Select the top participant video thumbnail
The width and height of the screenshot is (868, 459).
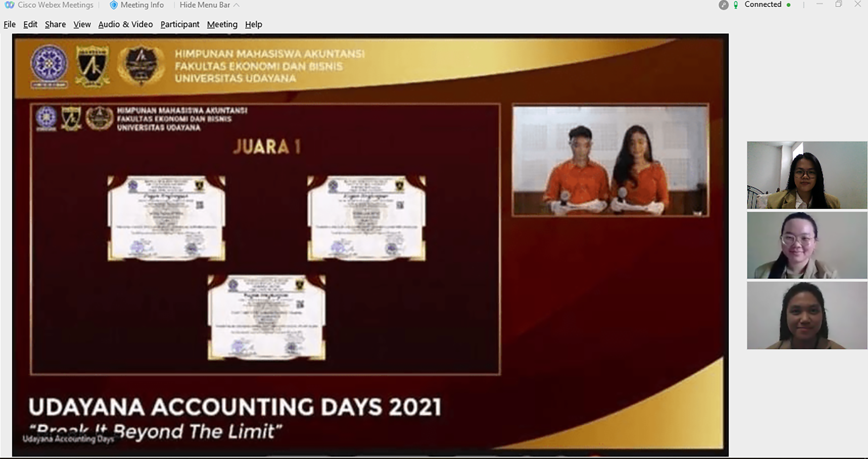point(807,175)
